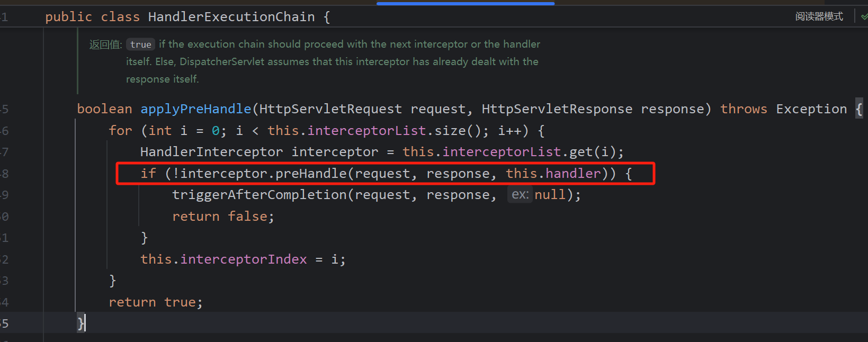
Task: Click the class keyword
Action: [120, 17]
